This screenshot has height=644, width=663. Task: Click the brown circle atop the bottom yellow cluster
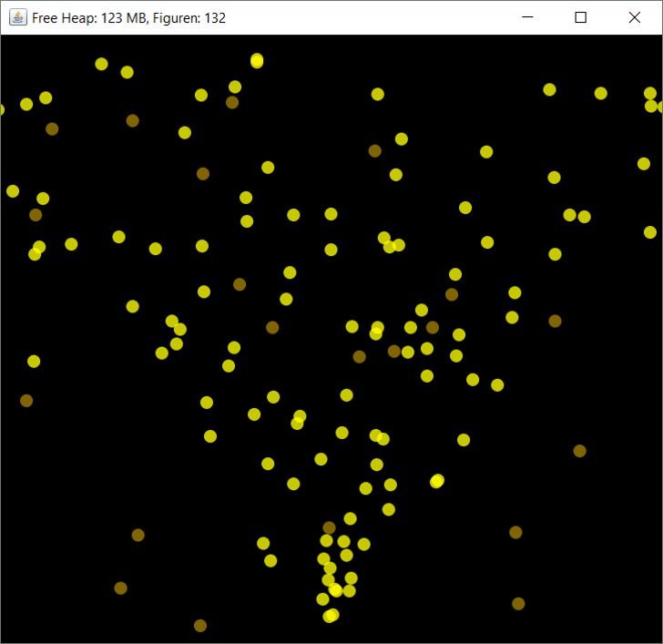coord(329,528)
